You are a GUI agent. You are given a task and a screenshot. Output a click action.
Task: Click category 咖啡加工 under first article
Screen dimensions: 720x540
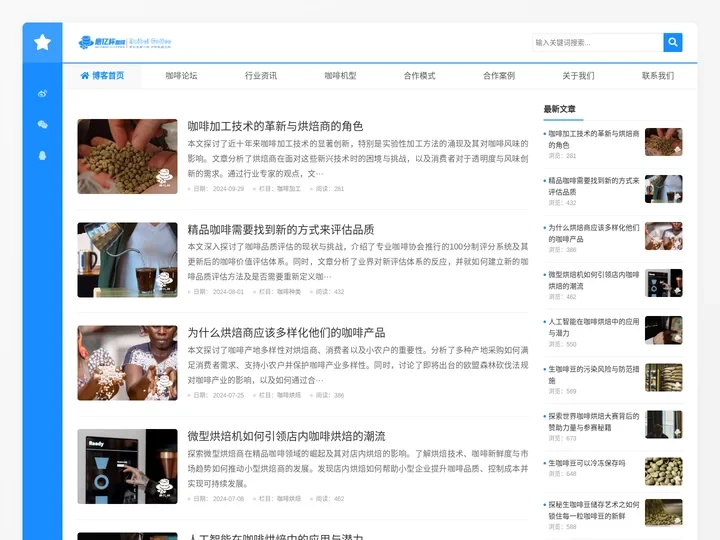pyautogui.click(x=289, y=189)
